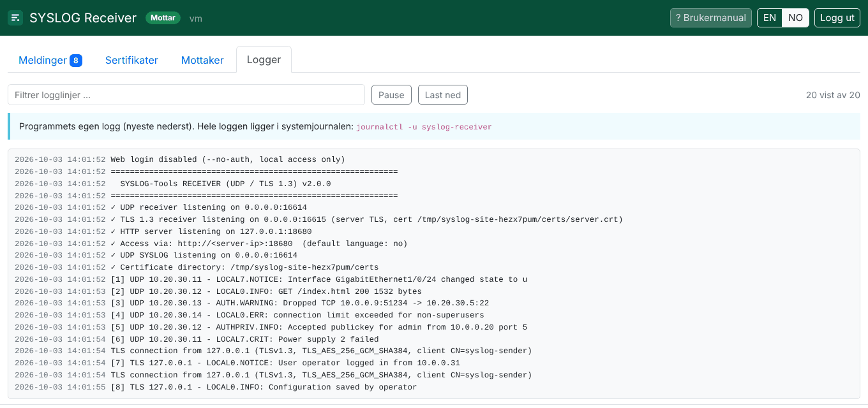Image resolution: width=868 pixels, height=408 pixels.
Task: Click the 'vm' hostname label in header
Action: (196, 18)
